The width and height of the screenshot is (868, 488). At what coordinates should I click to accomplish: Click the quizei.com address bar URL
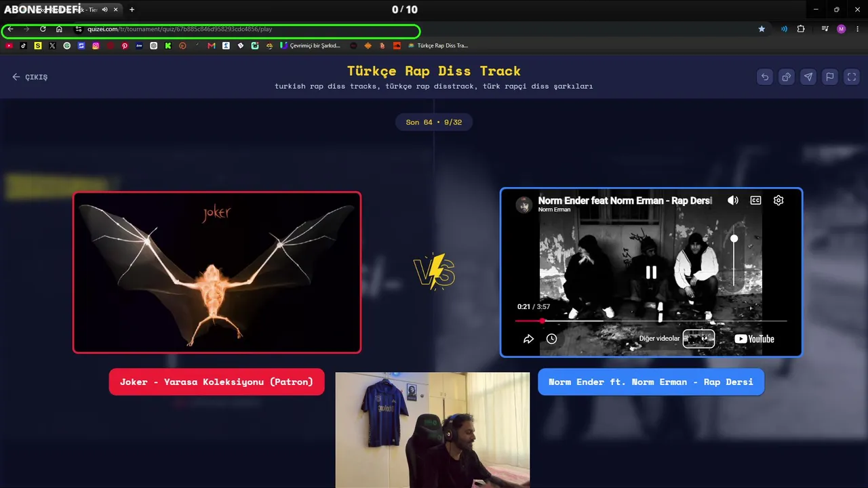pyautogui.click(x=180, y=29)
